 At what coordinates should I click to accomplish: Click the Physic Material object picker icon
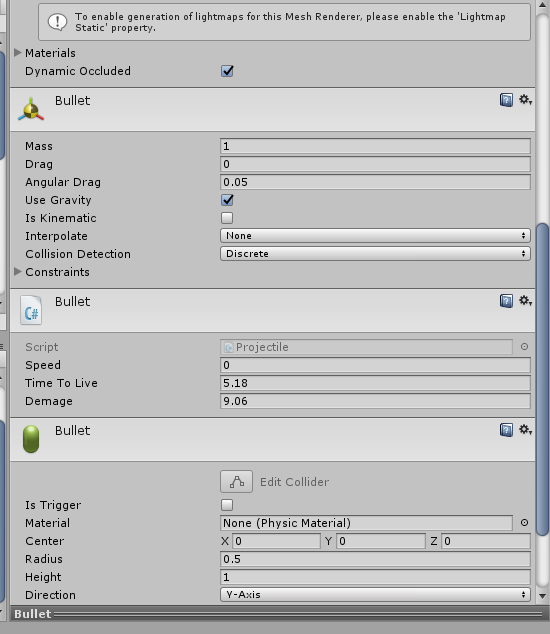point(524,523)
